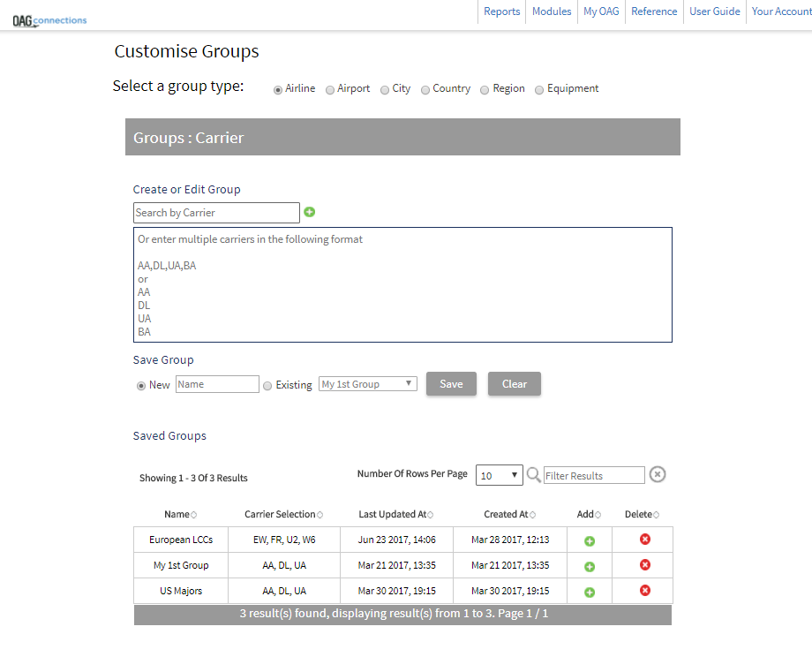
Task: Sort by Created At column icon
Action: pos(533,515)
